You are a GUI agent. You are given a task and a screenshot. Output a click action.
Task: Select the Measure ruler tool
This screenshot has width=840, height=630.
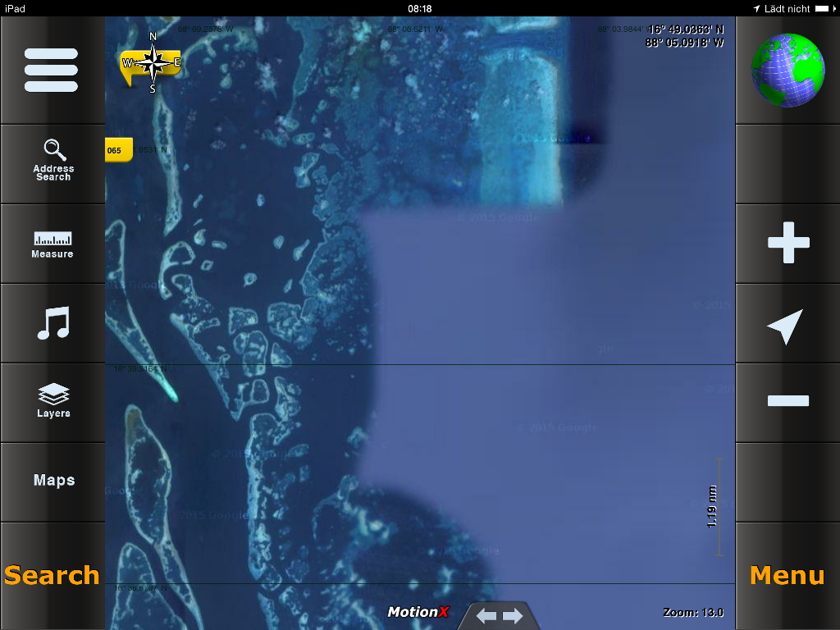(x=52, y=244)
